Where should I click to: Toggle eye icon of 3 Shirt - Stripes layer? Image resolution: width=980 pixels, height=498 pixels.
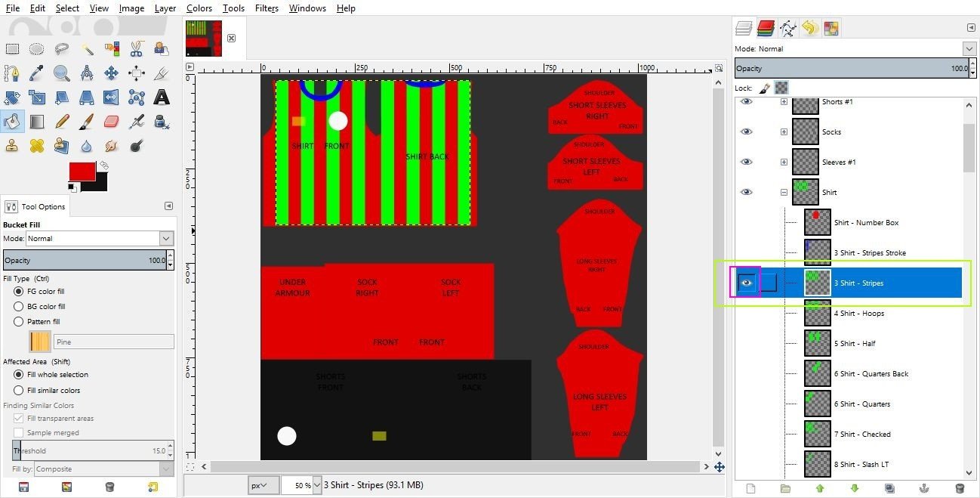click(x=747, y=283)
